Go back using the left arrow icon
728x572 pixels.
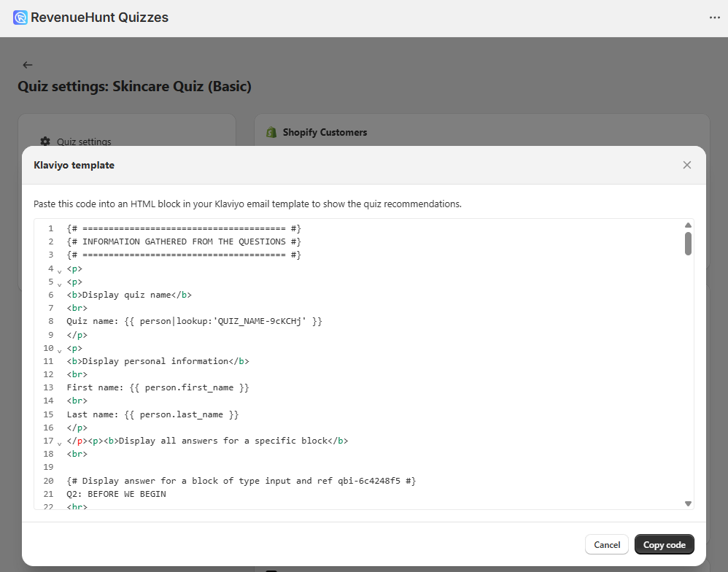pyautogui.click(x=28, y=65)
